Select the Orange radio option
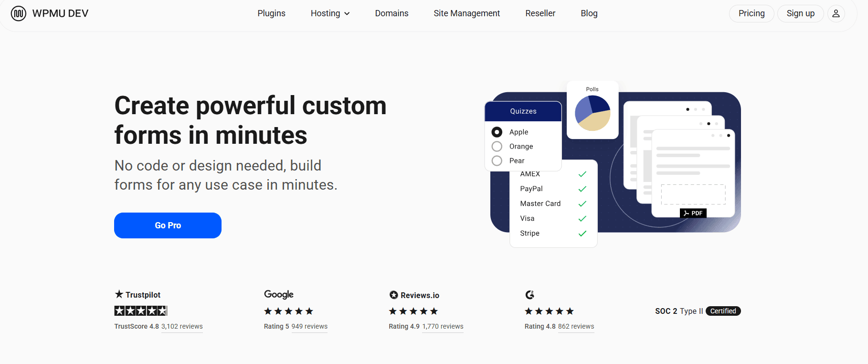The image size is (868, 364). click(497, 146)
